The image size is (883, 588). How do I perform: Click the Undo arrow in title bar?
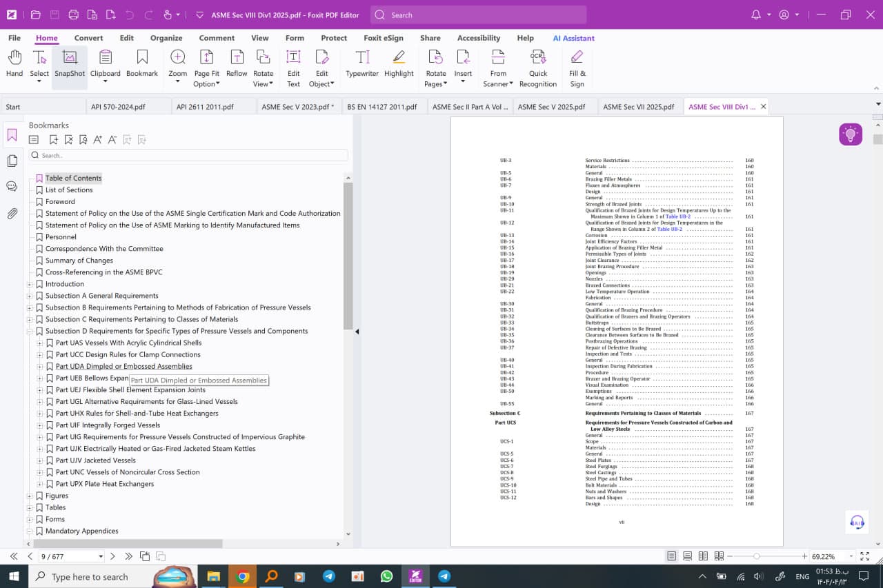coord(130,14)
